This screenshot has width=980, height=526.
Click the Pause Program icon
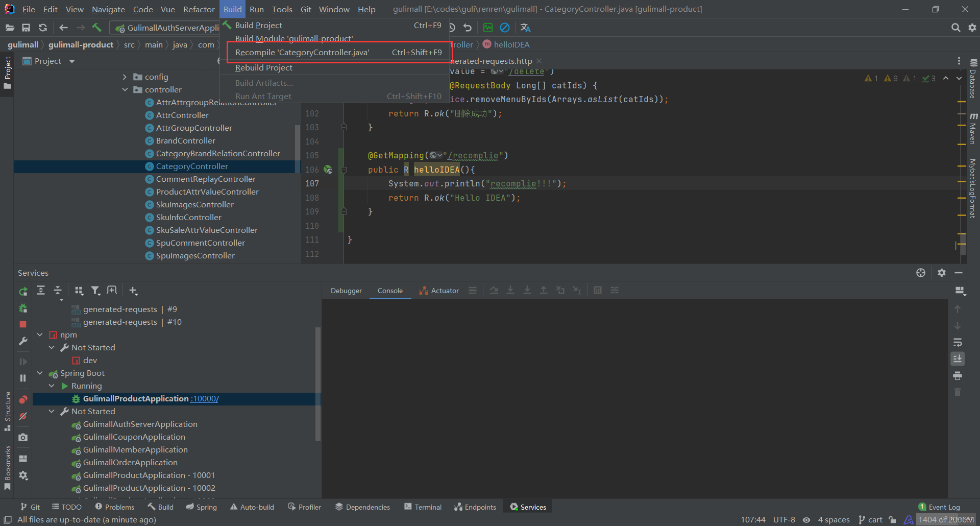pyautogui.click(x=23, y=378)
